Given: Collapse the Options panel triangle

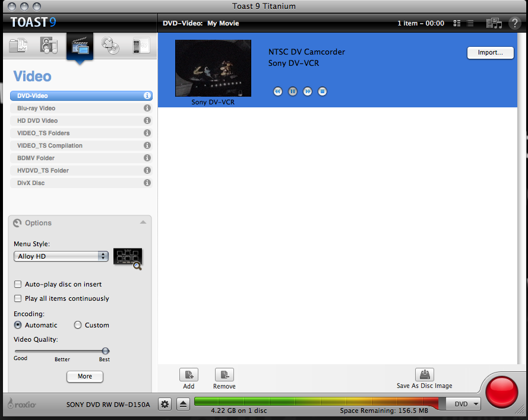Looking at the screenshot, I should click(143, 222).
